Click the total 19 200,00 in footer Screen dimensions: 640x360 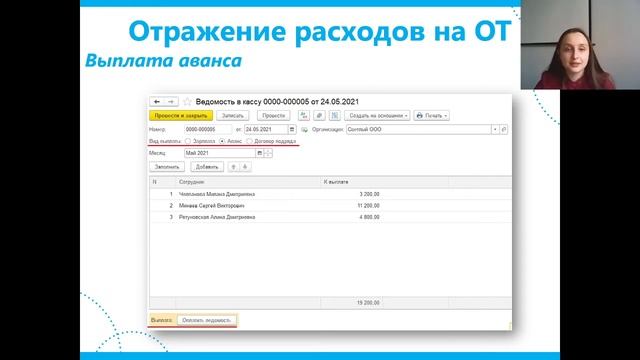368,303
